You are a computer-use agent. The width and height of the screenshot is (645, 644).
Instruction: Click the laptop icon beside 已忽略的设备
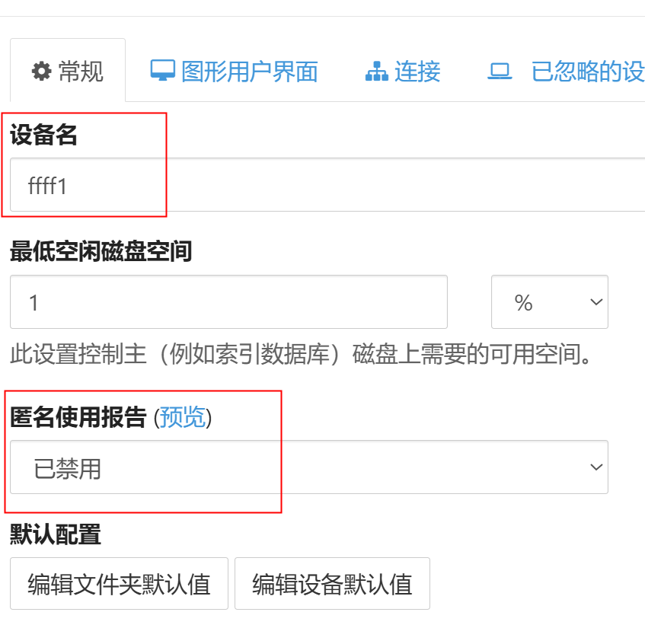[500, 72]
